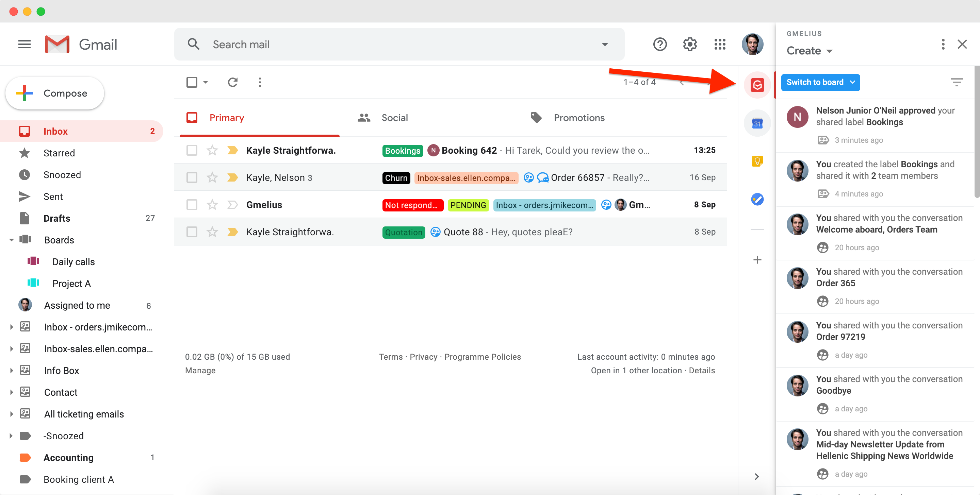Image resolution: width=980 pixels, height=495 pixels.
Task: Star the Gmelius email
Action: pyautogui.click(x=212, y=205)
